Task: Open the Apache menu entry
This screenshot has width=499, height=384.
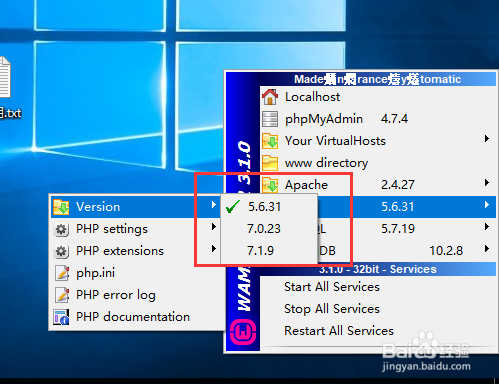Action: (378, 185)
